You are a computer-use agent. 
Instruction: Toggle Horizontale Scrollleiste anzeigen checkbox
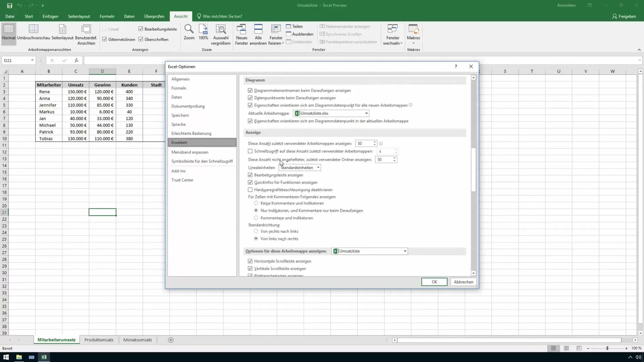(x=250, y=261)
